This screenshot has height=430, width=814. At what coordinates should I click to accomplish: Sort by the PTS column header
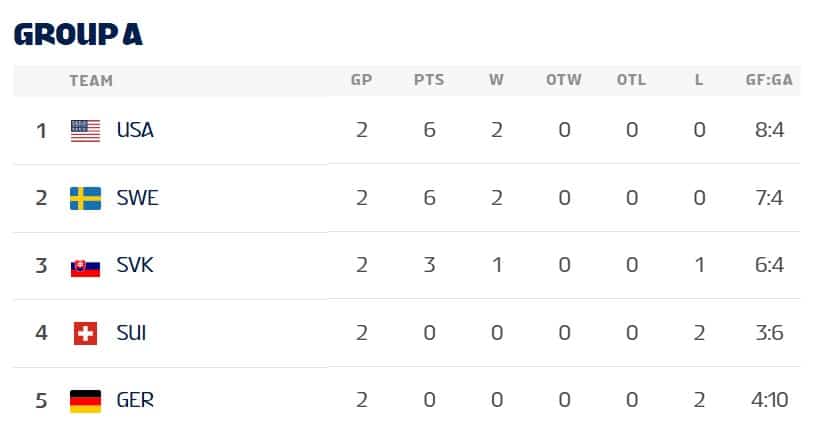point(429,81)
